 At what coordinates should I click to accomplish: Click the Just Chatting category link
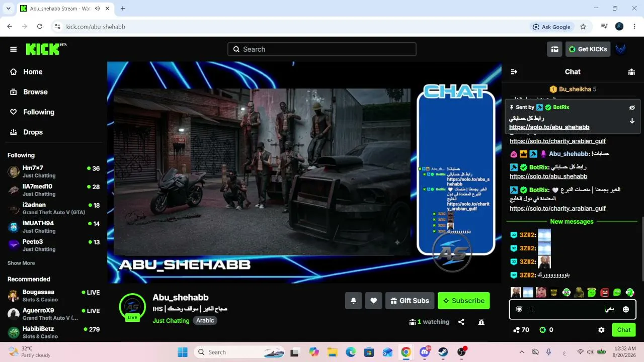[171, 321]
